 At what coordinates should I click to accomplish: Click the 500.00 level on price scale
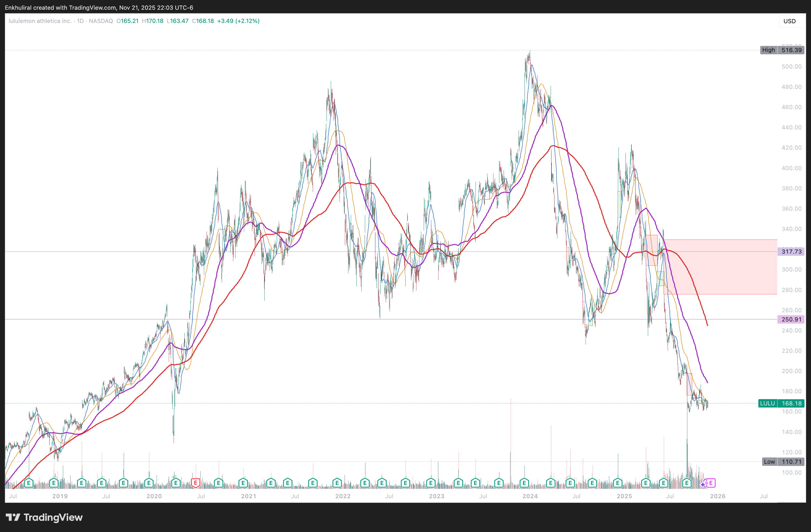[x=791, y=66]
